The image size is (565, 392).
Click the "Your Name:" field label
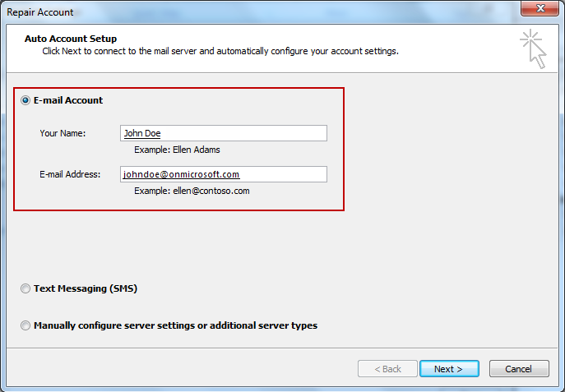click(63, 133)
